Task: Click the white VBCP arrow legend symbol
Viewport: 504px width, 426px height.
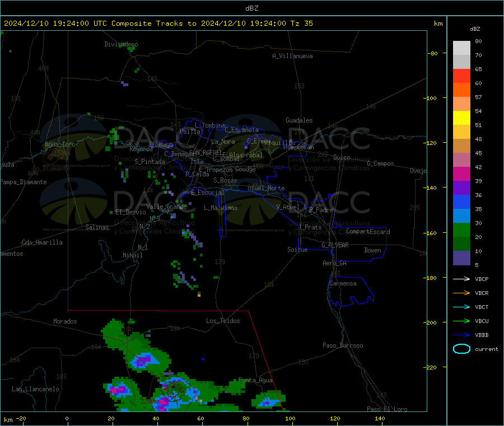Action: click(x=461, y=279)
